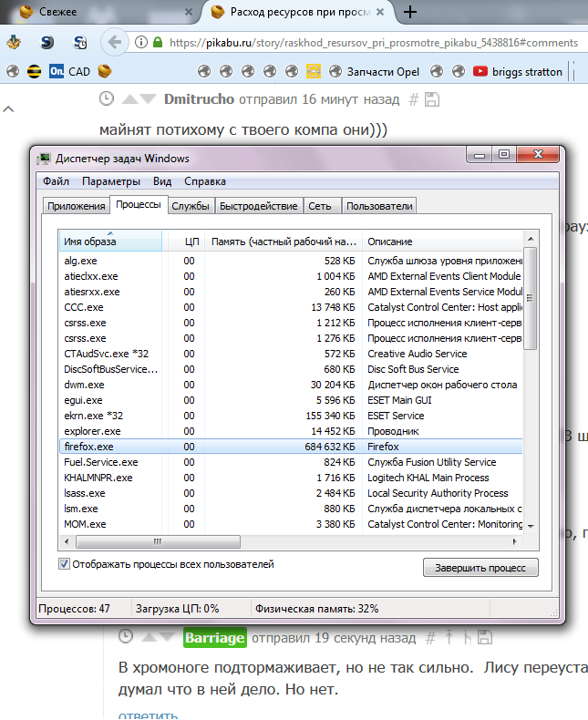The height and width of the screenshot is (720, 588).
Task: Switch to the Быстродействие tab
Action: pos(259,206)
